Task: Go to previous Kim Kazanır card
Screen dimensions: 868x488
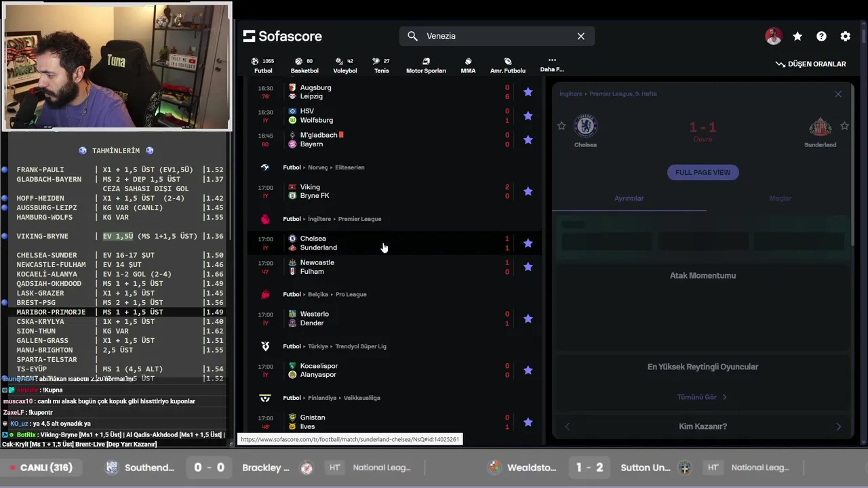Action: coord(567,426)
